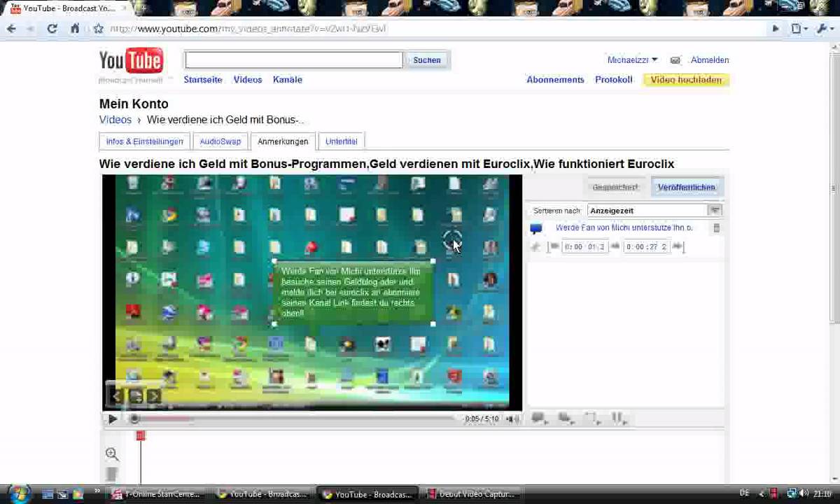This screenshot has height=504, width=840.
Task: Click the browser vertical scrollbar
Action: click(834, 189)
